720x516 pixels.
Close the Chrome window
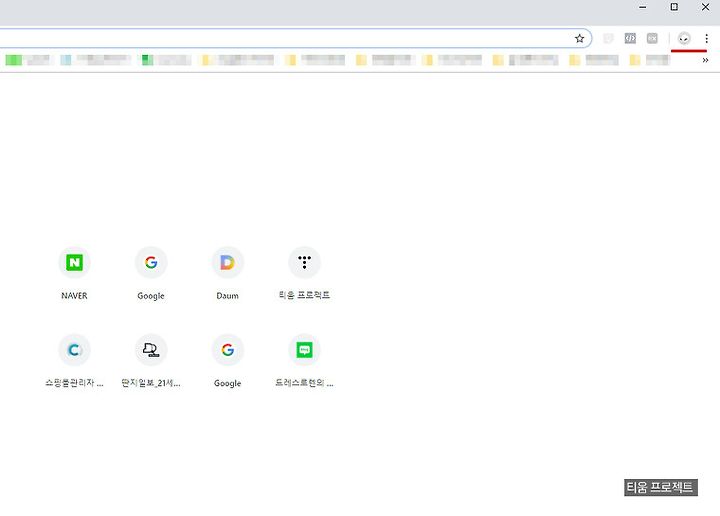pos(706,7)
